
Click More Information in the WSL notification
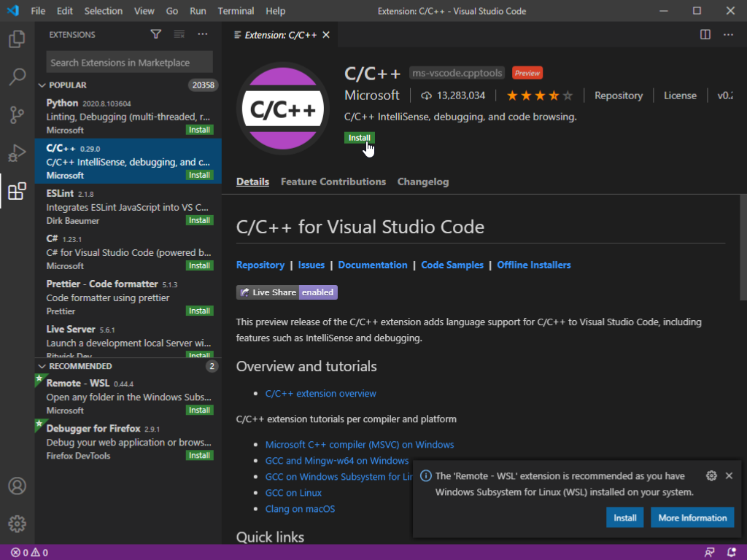692,518
